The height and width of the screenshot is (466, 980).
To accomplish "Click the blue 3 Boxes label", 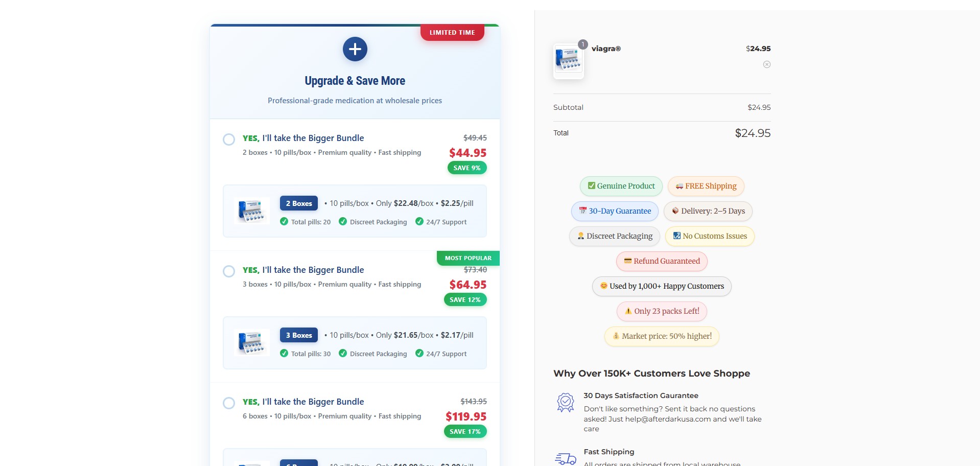I will (299, 335).
